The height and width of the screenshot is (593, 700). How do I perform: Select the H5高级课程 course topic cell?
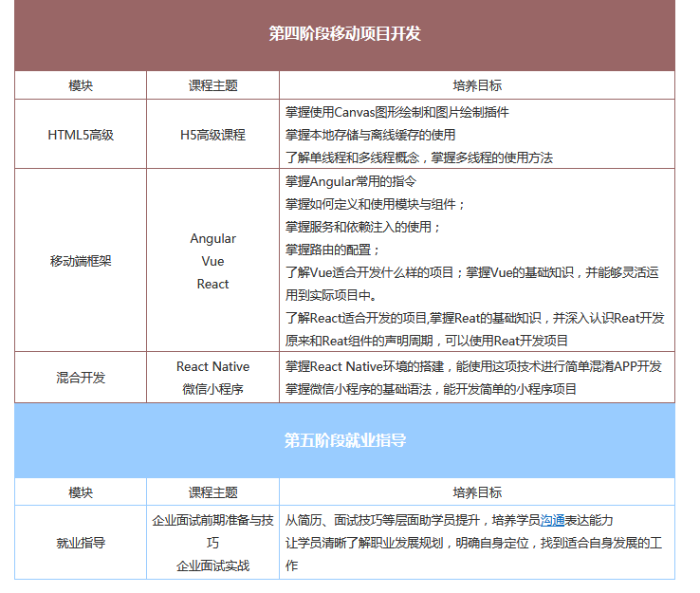(x=212, y=135)
